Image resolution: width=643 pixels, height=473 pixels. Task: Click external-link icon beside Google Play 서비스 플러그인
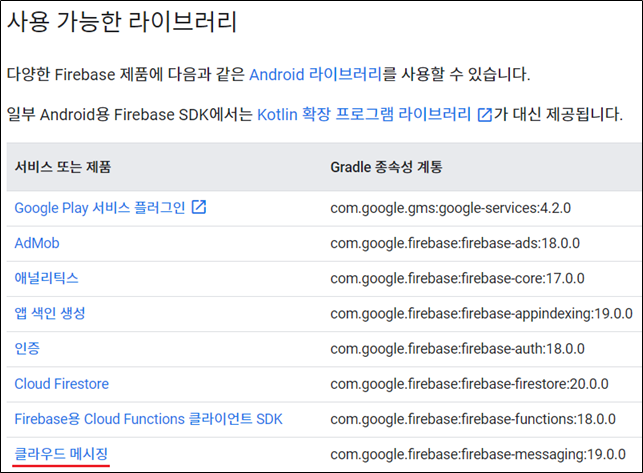(199, 207)
